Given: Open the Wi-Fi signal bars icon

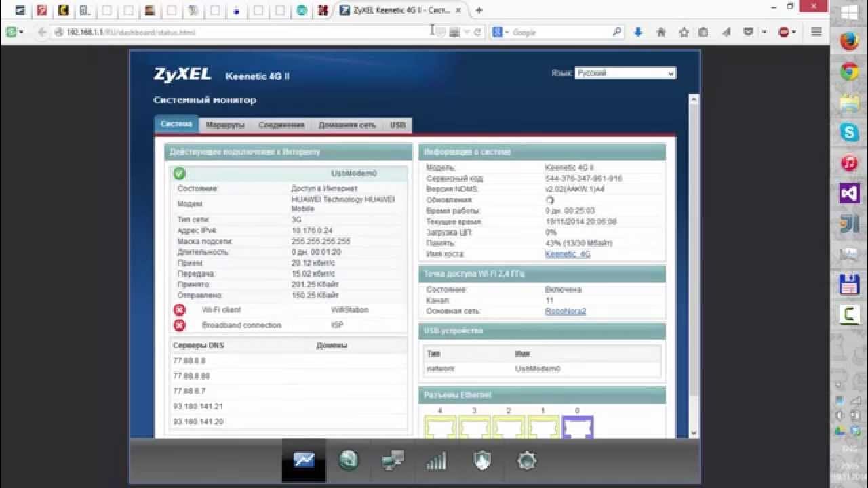Looking at the screenshot, I should pyautogui.click(x=437, y=462).
